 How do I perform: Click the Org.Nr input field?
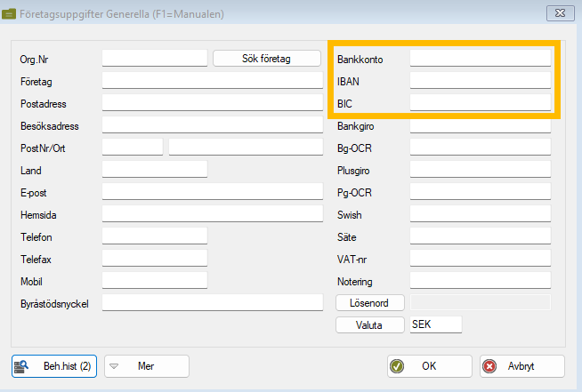point(154,59)
